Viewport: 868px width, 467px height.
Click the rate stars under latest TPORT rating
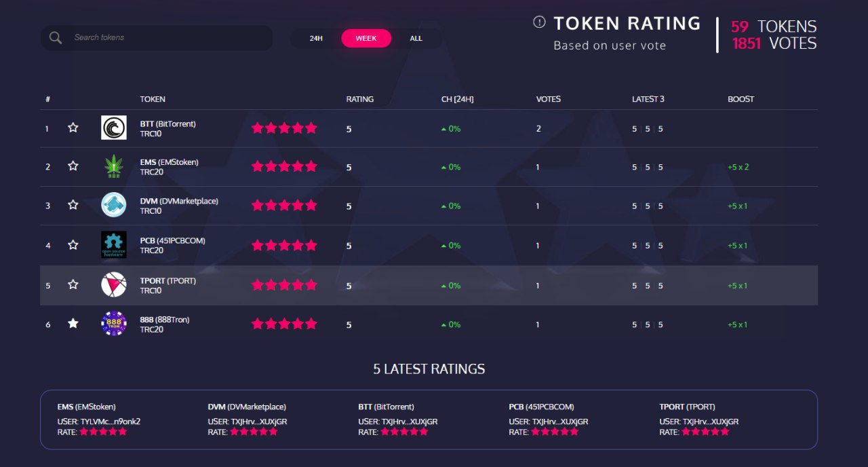click(706, 432)
